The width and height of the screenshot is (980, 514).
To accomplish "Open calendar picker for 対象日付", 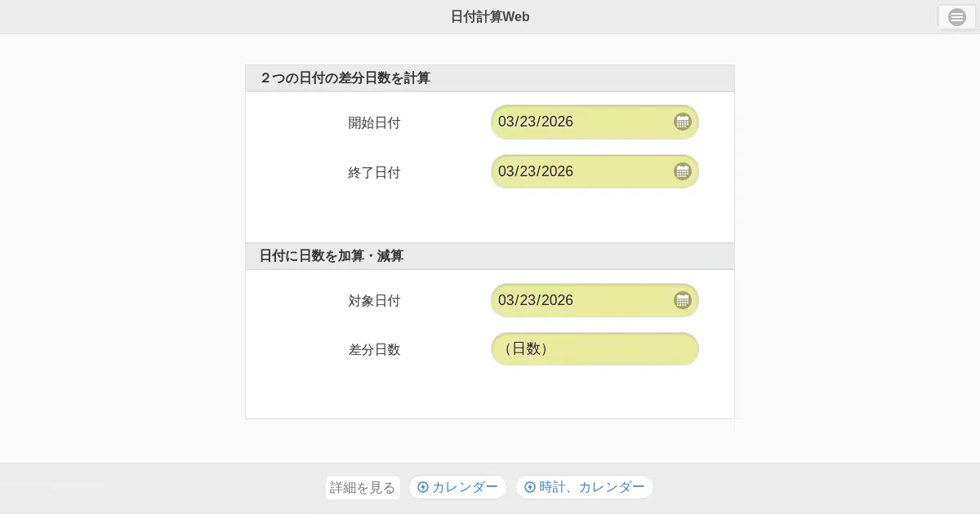I will (x=683, y=300).
